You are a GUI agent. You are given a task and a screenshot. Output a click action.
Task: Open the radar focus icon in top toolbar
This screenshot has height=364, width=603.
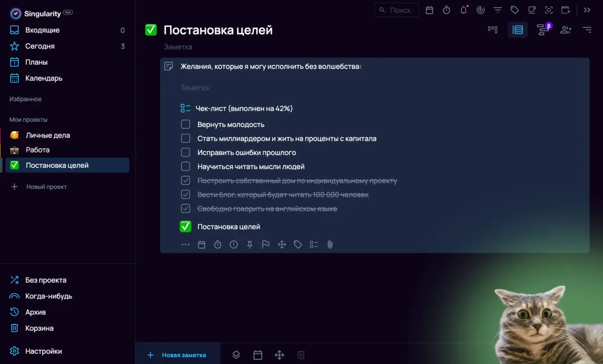(481, 10)
